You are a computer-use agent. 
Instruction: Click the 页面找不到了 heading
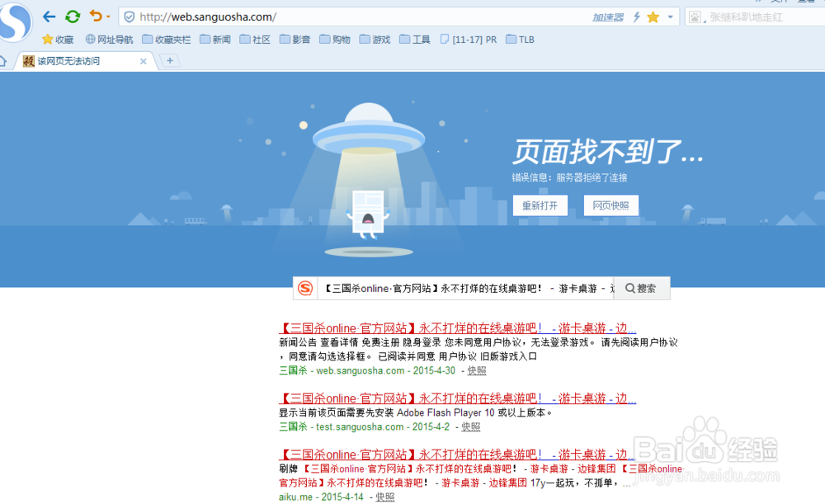[608, 152]
